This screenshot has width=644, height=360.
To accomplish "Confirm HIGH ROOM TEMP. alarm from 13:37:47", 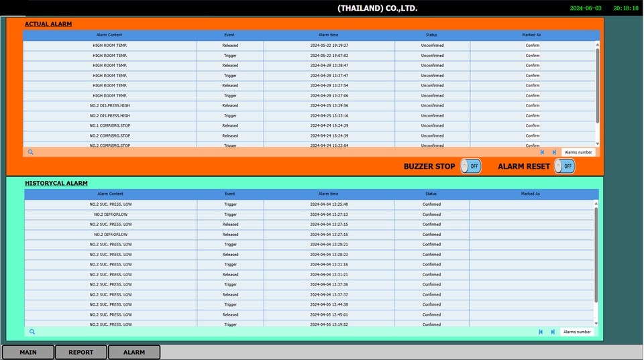I will pyautogui.click(x=532, y=76).
